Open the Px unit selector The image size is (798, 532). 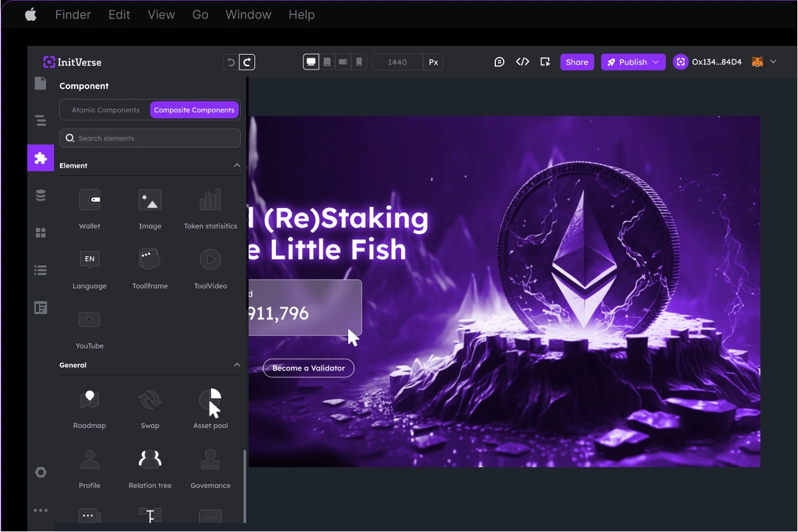[433, 62]
